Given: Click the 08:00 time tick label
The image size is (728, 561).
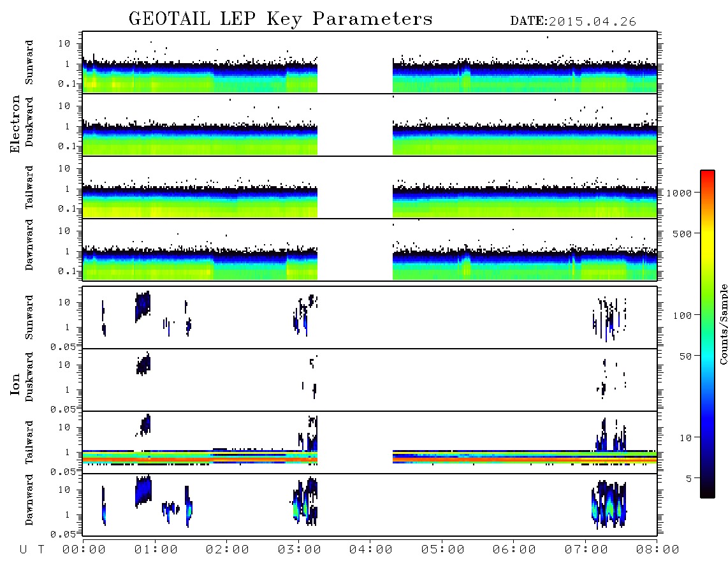Looking at the screenshot, I should pos(658,550).
